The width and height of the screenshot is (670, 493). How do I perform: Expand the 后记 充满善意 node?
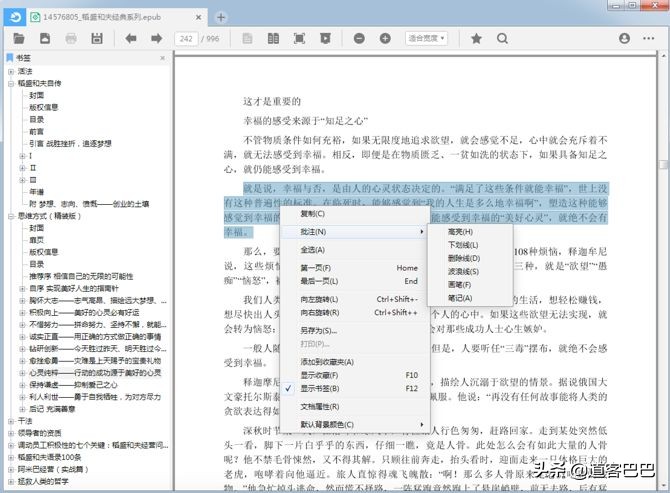point(22,409)
